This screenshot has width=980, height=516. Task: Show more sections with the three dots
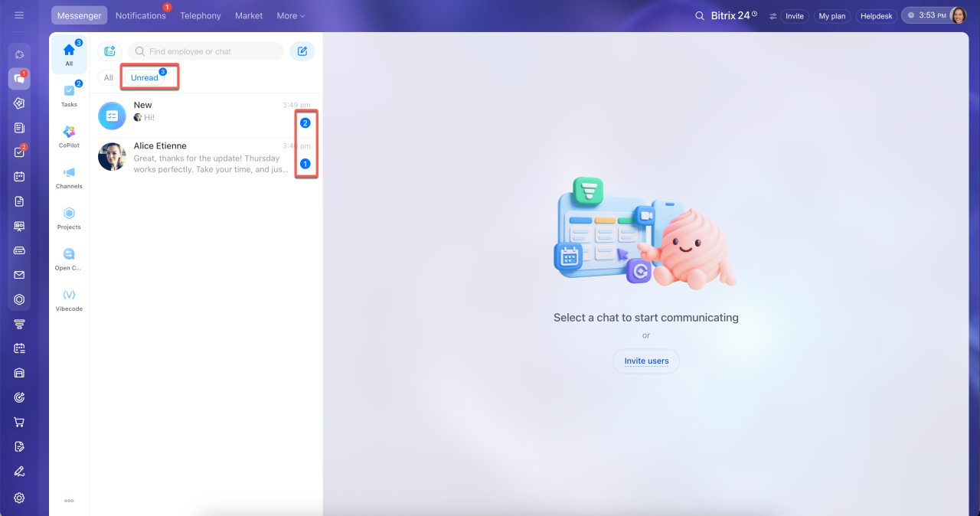[x=69, y=501]
